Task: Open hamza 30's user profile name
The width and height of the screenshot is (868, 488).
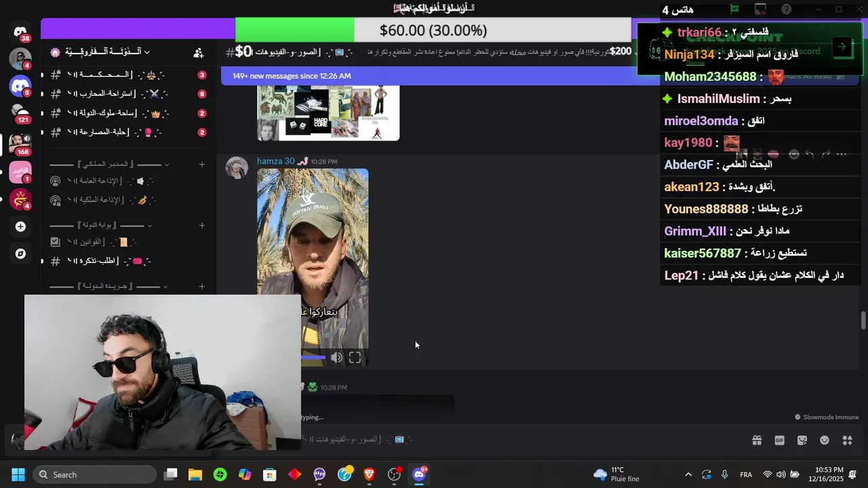Action: click(276, 161)
